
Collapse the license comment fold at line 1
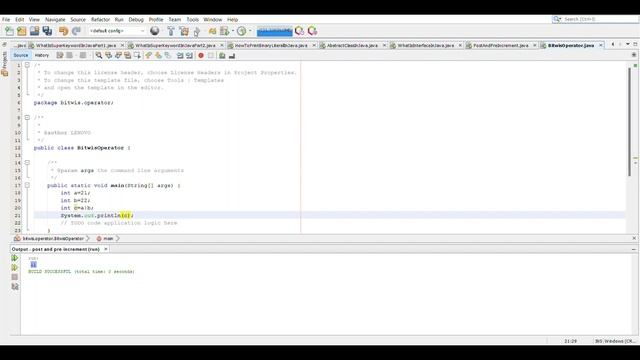click(x=27, y=65)
